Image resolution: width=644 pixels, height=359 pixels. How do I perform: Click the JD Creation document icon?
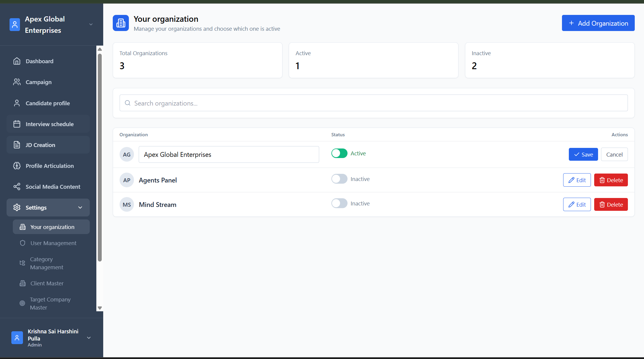[17, 145]
